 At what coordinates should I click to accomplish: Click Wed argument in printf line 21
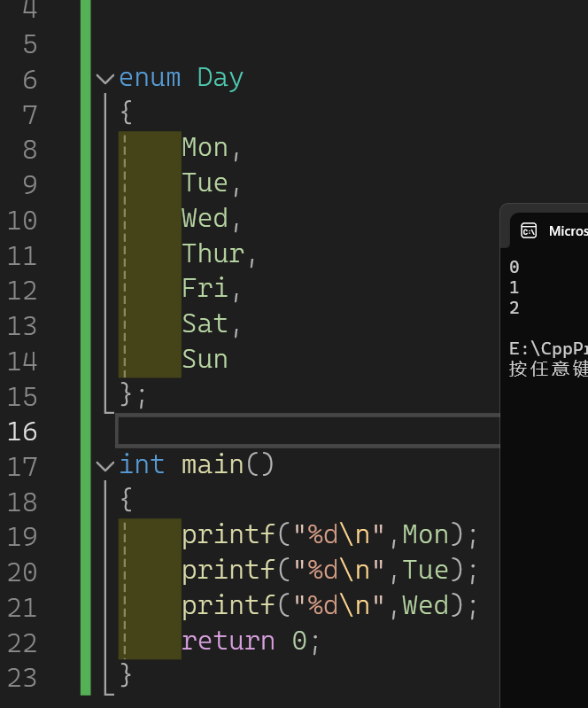point(426,605)
